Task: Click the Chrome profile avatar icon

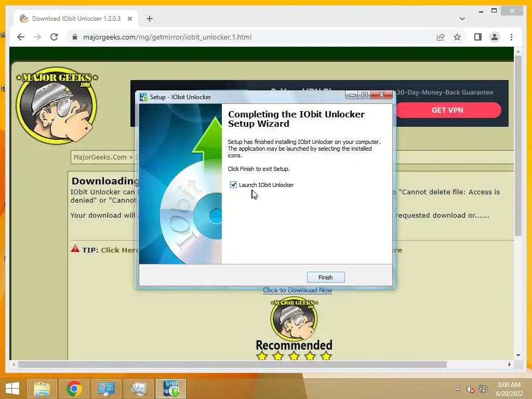Action: [x=495, y=37]
